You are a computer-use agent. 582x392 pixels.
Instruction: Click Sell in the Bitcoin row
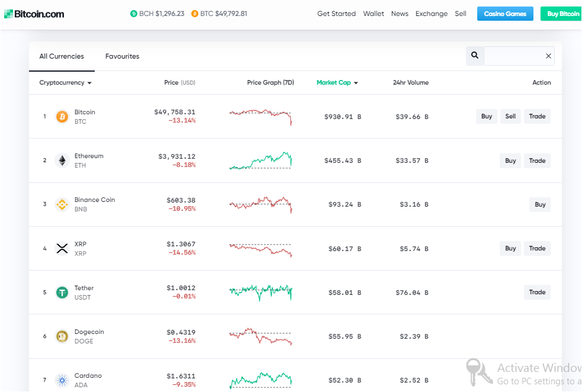point(510,117)
